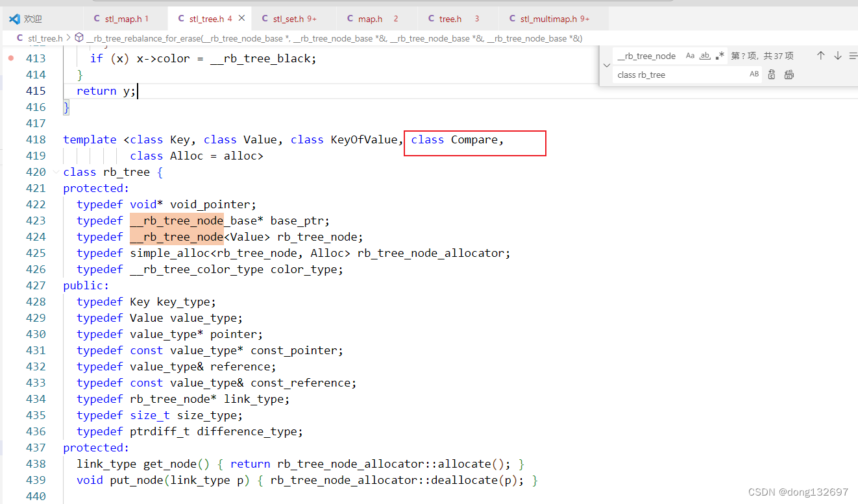
Task: Click 'const_pointer;' on line 431
Action: pos(297,350)
